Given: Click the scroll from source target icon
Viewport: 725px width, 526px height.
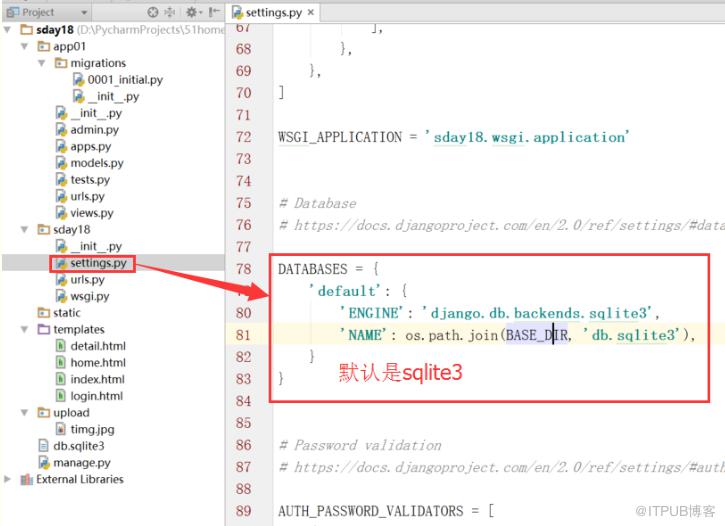Looking at the screenshot, I should pos(153,12).
